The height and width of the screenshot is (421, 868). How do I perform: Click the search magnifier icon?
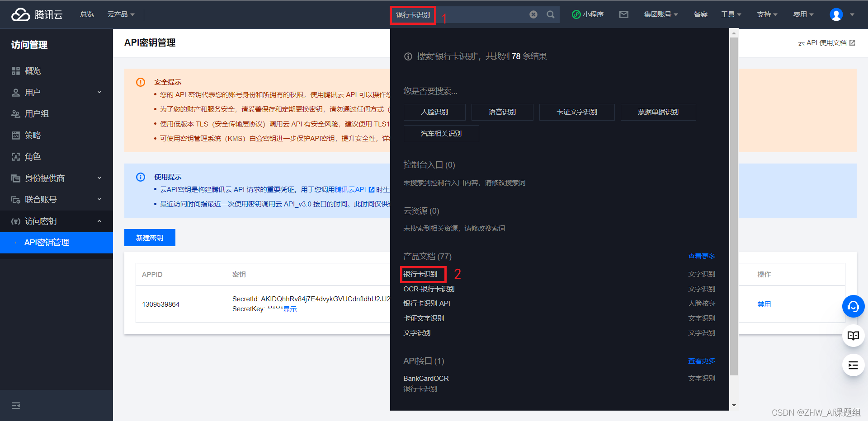[x=550, y=14]
